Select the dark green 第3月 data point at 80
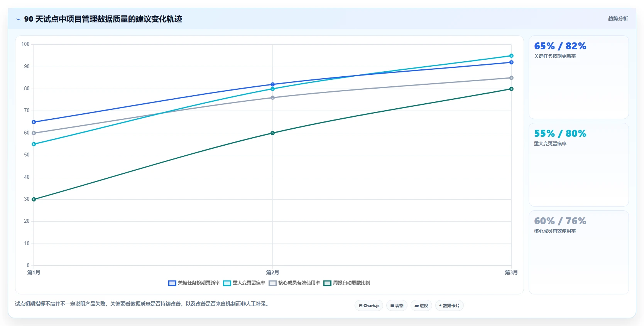This screenshot has width=644, height=326. click(x=511, y=89)
